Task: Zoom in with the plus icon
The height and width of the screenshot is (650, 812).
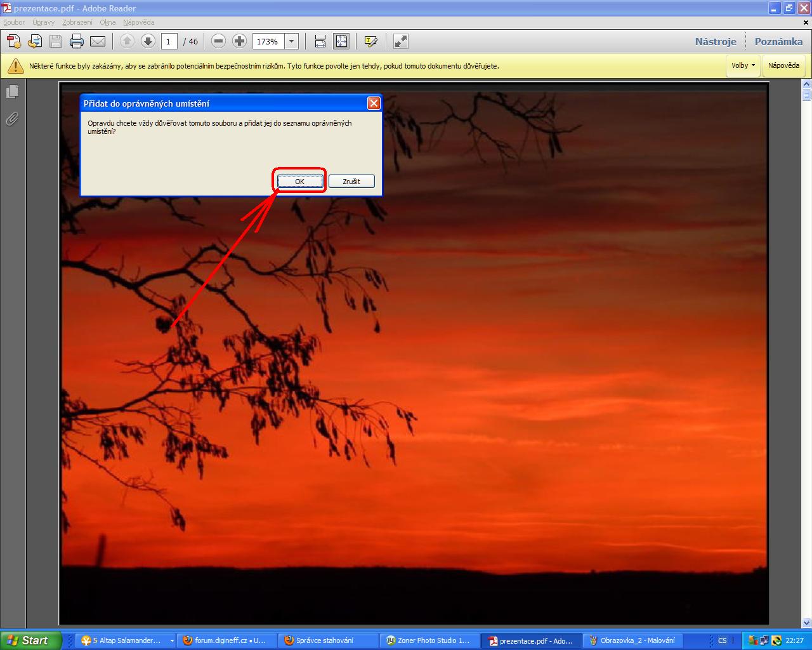Action: tap(239, 42)
